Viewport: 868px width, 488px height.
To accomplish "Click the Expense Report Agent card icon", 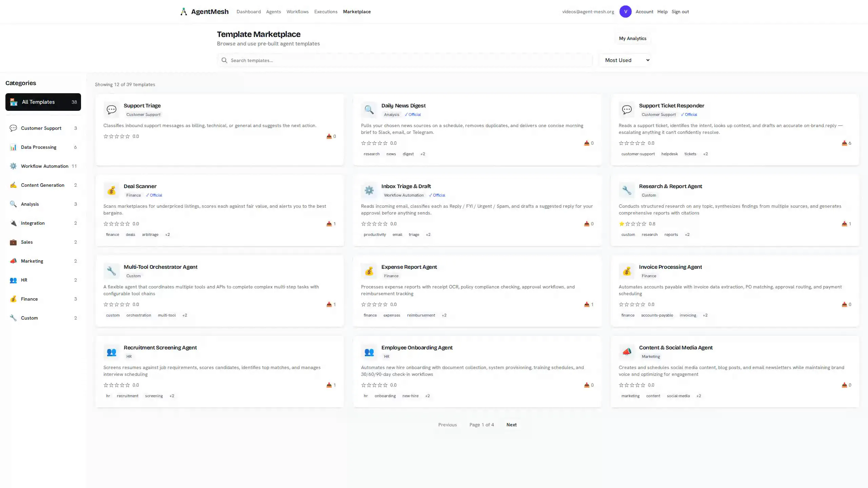I will pos(369,271).
